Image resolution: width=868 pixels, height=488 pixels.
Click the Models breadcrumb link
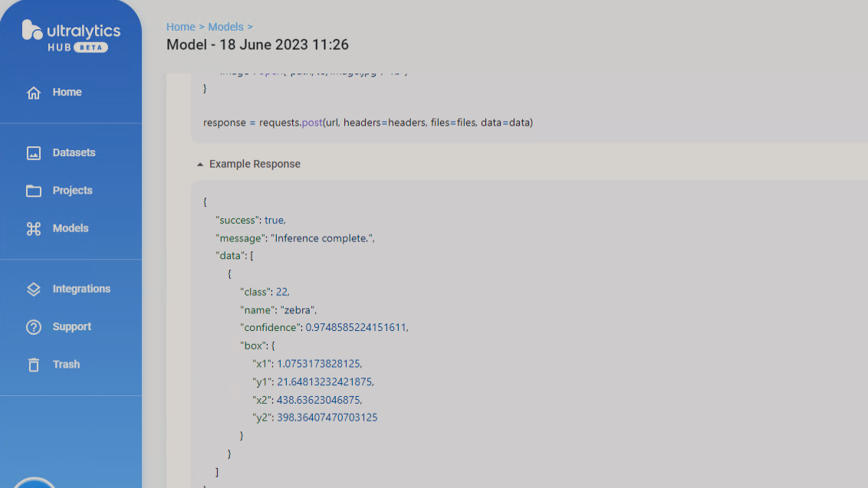click(226, 27)
